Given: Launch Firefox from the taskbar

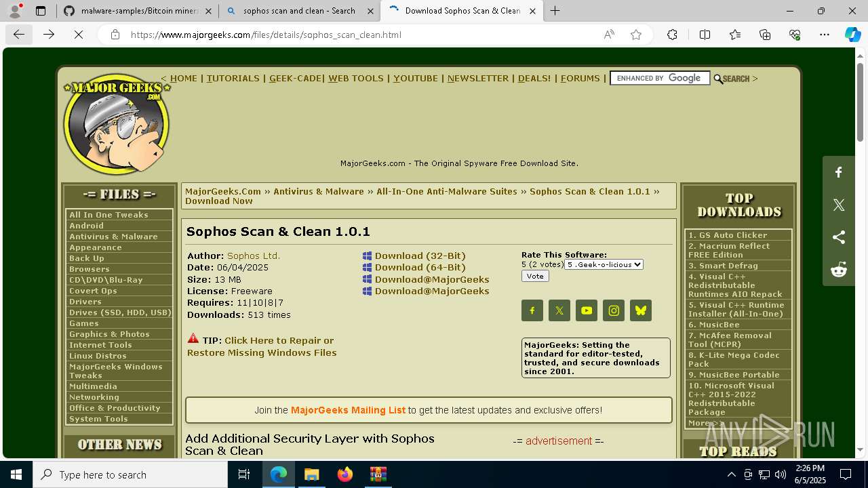Looking at the screenshot, I should click(x=345, y=474).
